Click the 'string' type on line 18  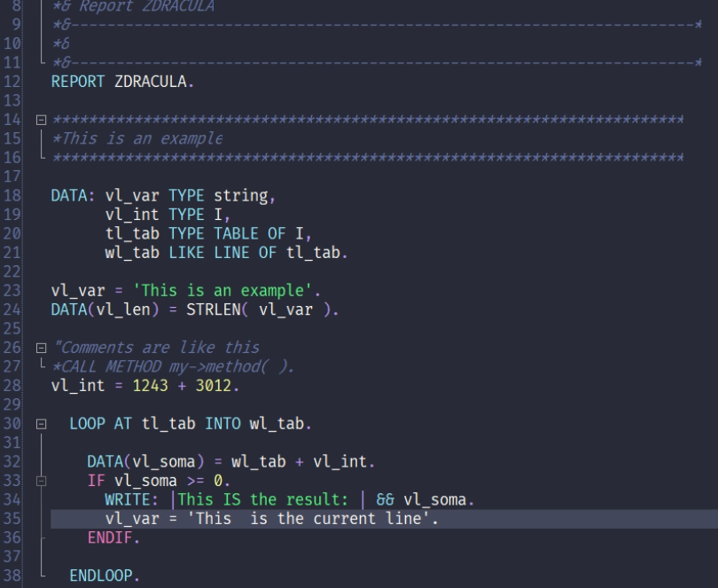(x=241, y=196)
